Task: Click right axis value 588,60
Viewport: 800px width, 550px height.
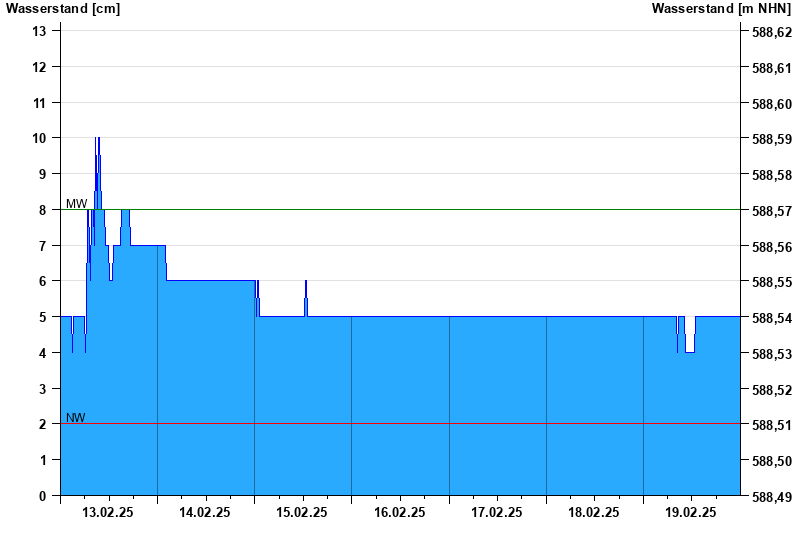Action: point(772,104)
